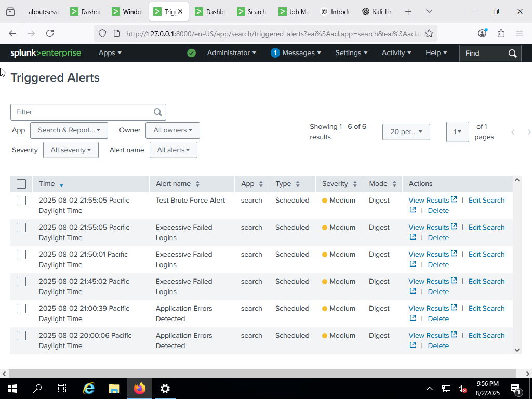Open the Settings menu in Splunk's navbar
Viewport: 532px width, 399px height.
[x=351, y=52]
